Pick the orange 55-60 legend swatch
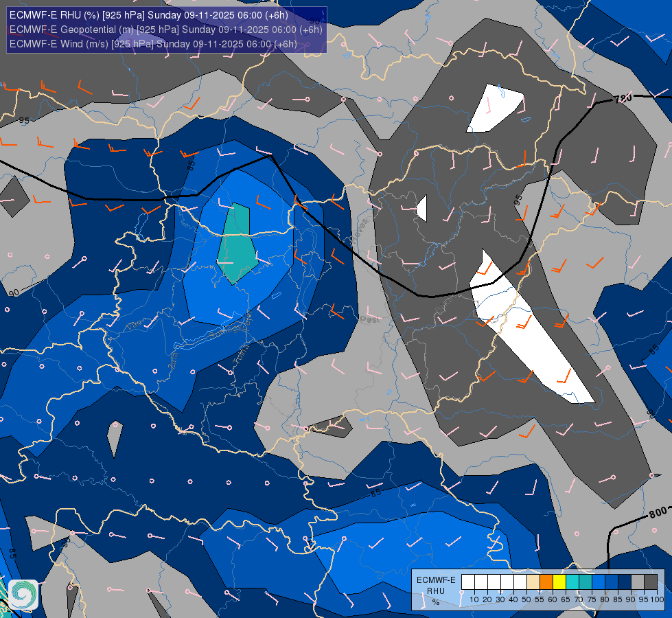 (x=546, y=582)
